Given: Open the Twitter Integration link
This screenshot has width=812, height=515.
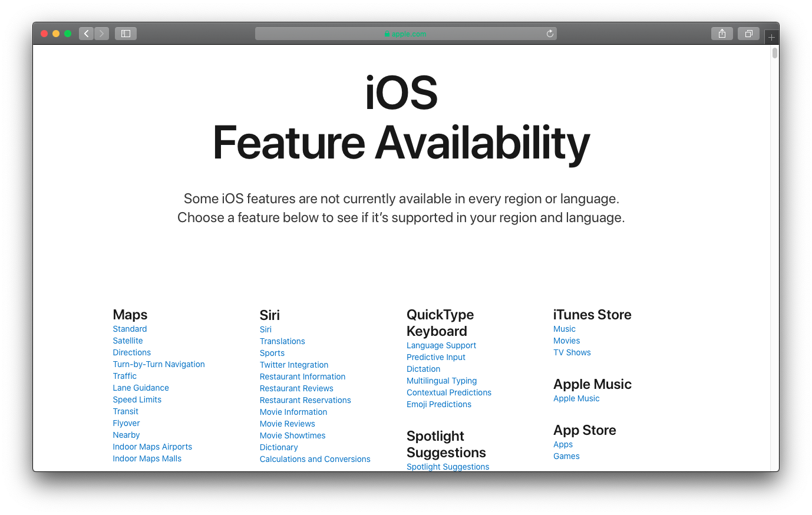Looking at the screenshot, I should point(294,365).
